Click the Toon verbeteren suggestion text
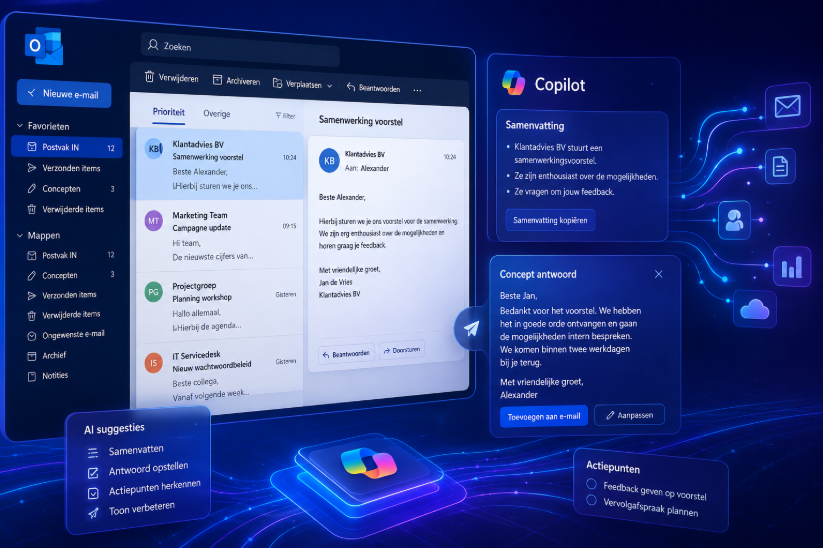Image resolution: width=823 pixels, height=548 pixels. pos(142,509)
